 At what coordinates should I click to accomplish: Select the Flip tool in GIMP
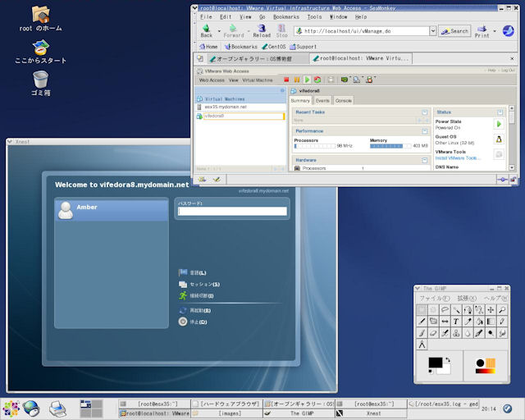pyautogui.click(x=445, y=322)
